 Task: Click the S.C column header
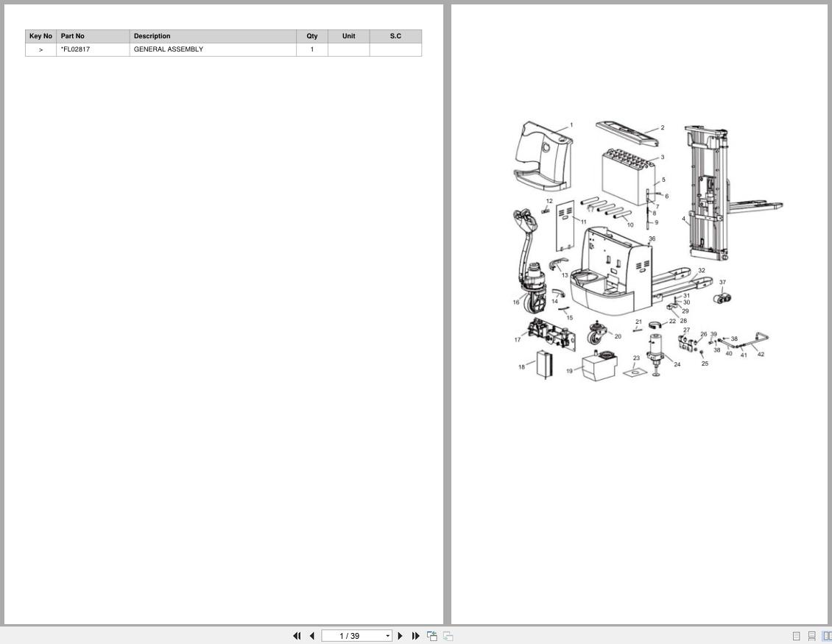pyautogui.click(x=395, y=36)
